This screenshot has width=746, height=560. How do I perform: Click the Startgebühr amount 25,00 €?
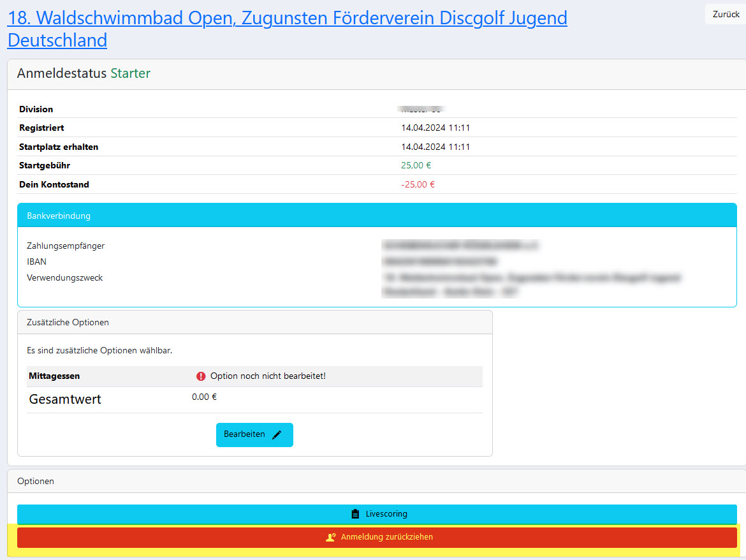click(x=416, y=166)
